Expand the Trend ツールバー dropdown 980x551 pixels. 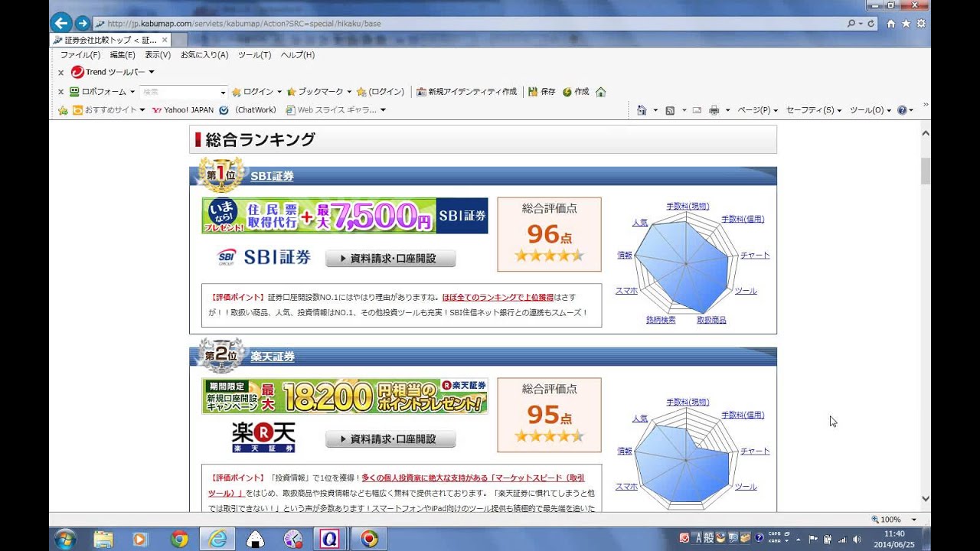152,72
